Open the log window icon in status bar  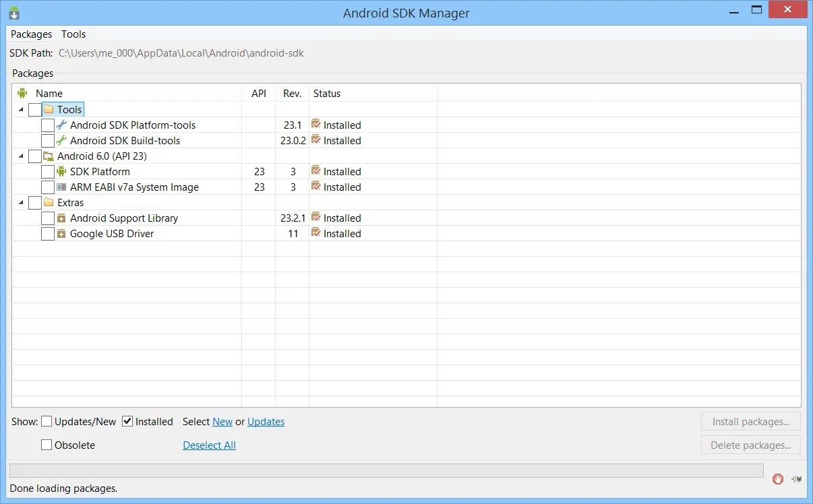pos(797,479)
